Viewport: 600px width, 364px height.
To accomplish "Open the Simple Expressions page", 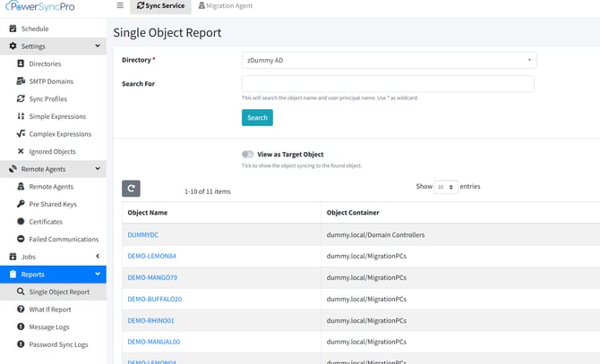I will pos(57,116).
